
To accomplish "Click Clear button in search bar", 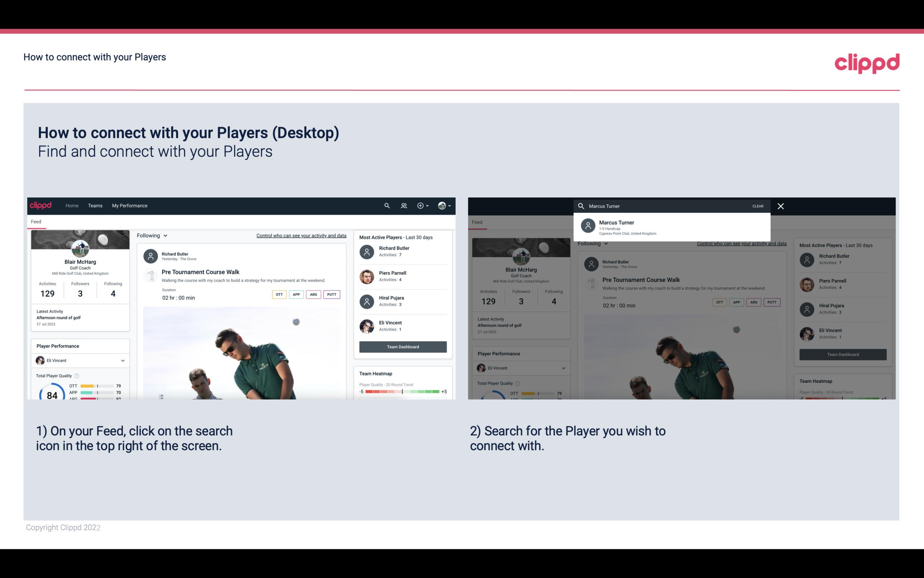I will click(758, 206).
